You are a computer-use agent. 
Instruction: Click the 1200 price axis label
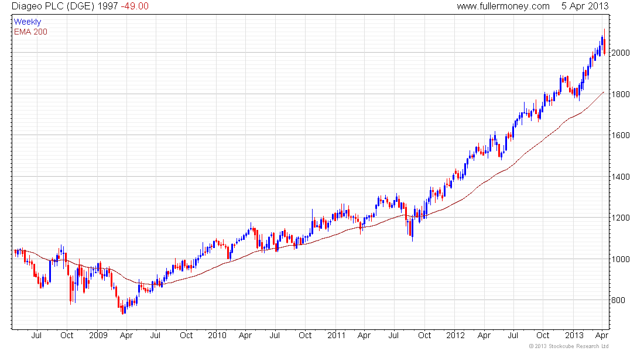(x=621, y=218)
